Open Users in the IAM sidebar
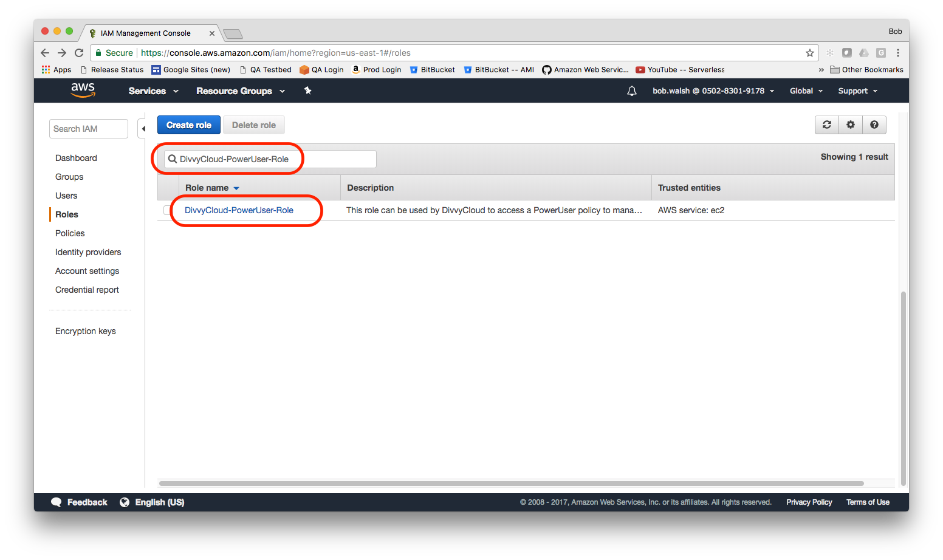943x560 pixels. (66, 196)
